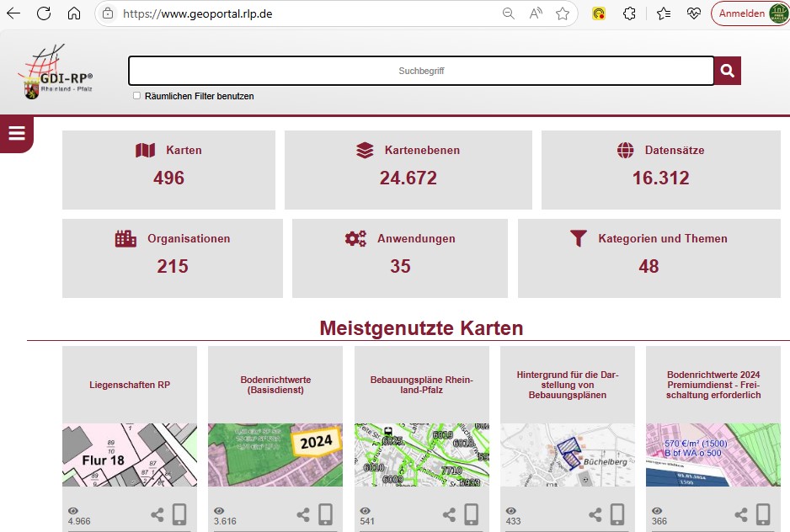
Task: Share the Bodenrichtwerte (Basisdienst) map
Action: [303, 514]
